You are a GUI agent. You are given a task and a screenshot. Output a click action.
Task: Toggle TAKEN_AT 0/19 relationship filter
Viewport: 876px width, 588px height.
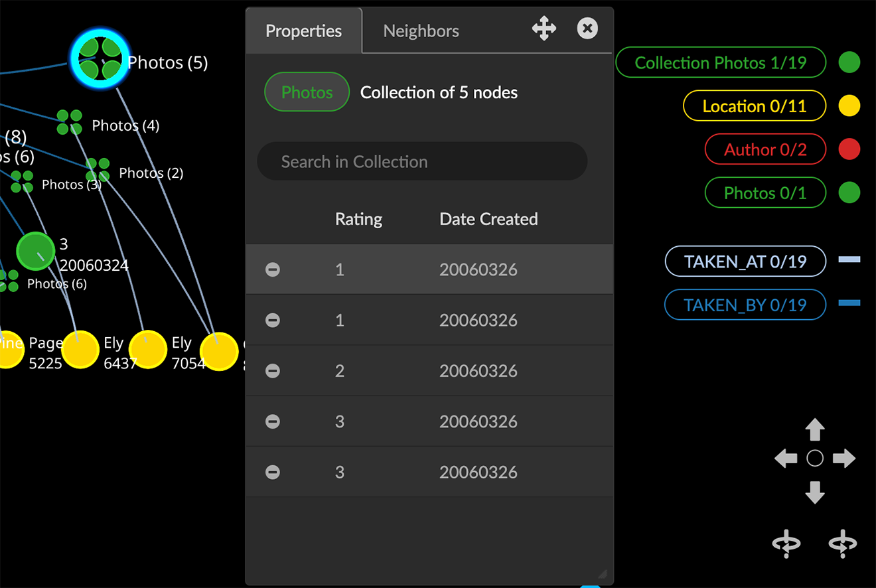pos(745,262)
